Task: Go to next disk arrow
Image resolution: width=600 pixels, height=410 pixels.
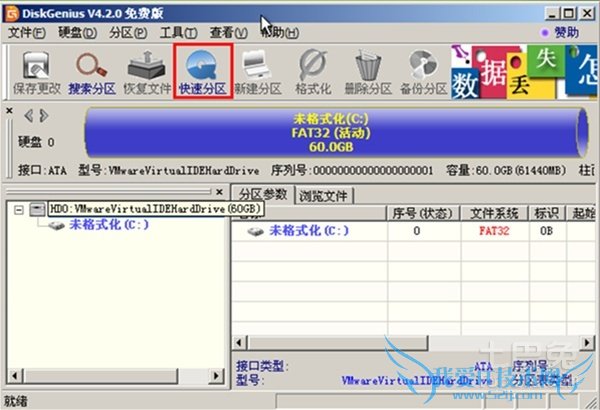Action: click(44, 115)
